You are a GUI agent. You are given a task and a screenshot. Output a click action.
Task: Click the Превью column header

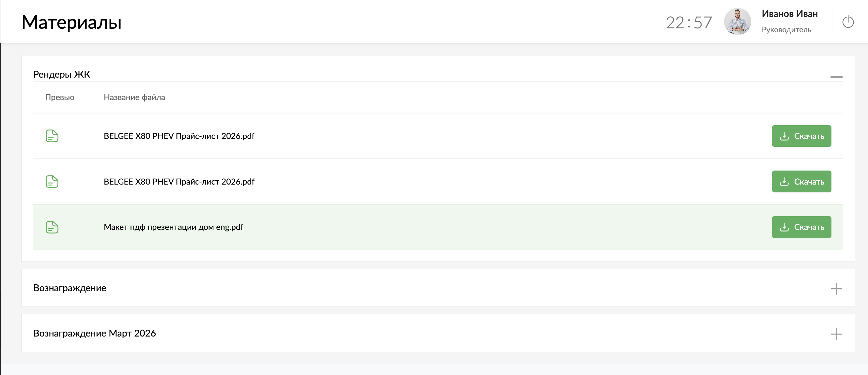point(60,97)
